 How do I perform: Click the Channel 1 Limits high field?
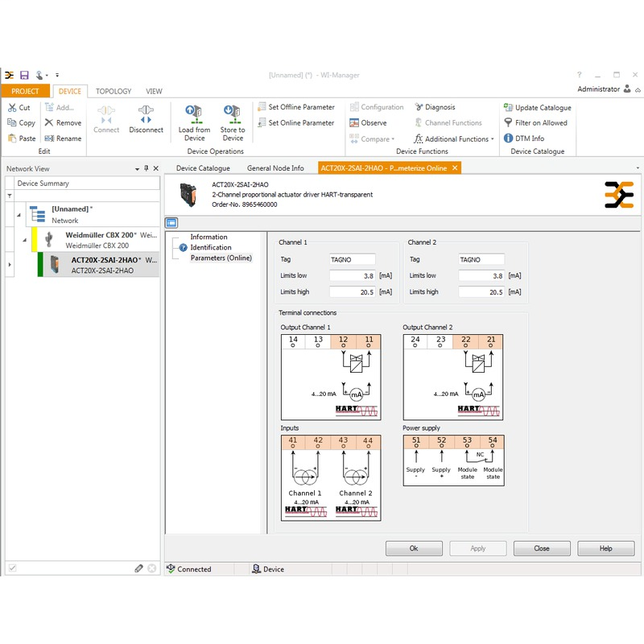pyautogui.click(x=353, y=292)
